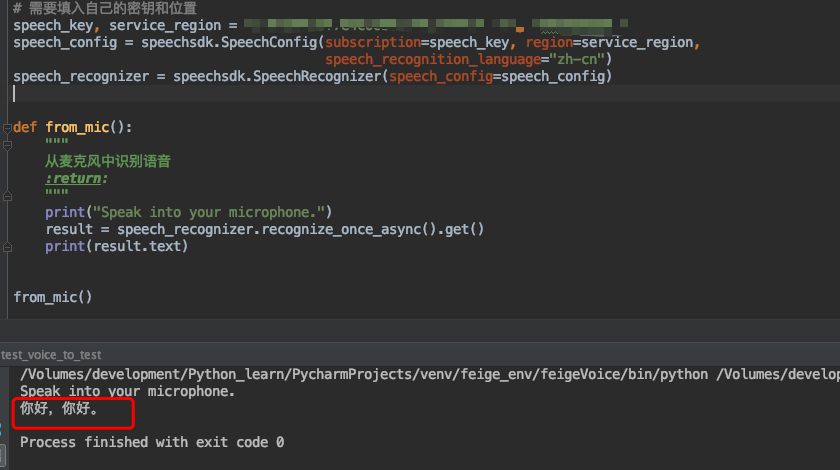
Task: Click the print(result.text) code line
Action: pos(117,247)
